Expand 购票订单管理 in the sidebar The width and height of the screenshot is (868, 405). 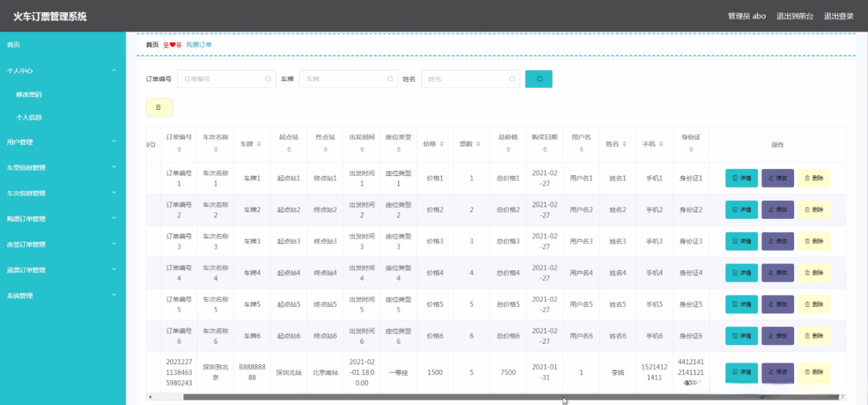coord(62,219)
